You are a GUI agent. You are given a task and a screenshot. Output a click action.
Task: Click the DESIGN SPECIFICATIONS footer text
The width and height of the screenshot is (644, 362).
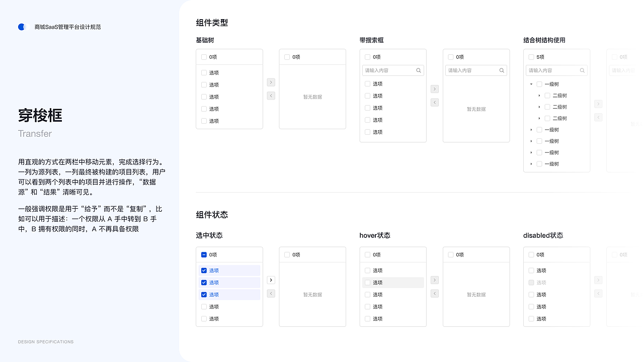point(46,342)
